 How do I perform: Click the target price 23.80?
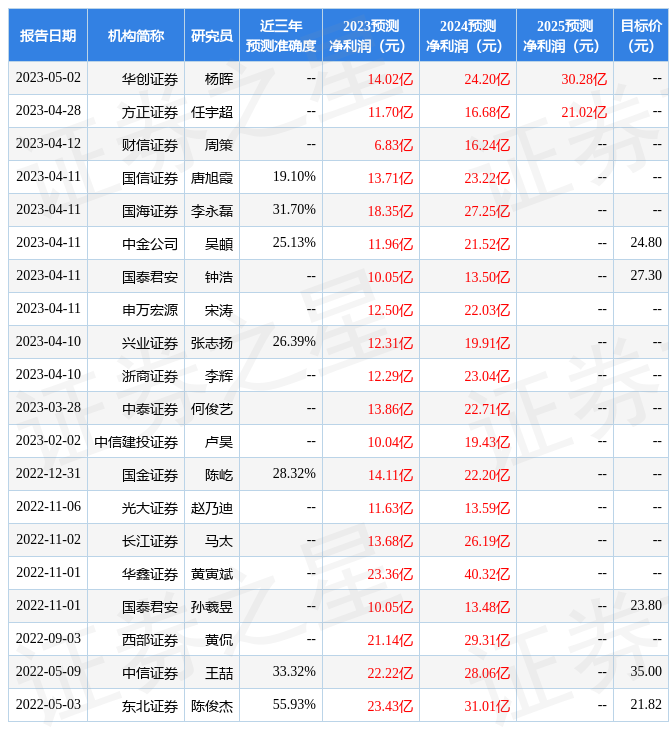tap(646, 606)
